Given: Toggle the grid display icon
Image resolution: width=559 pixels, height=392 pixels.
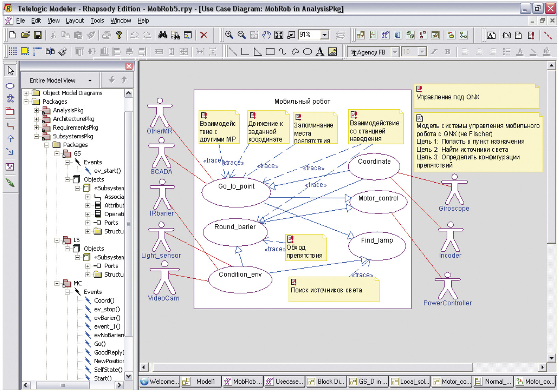Looking at the screenshot, I should [x=13, y=52].
